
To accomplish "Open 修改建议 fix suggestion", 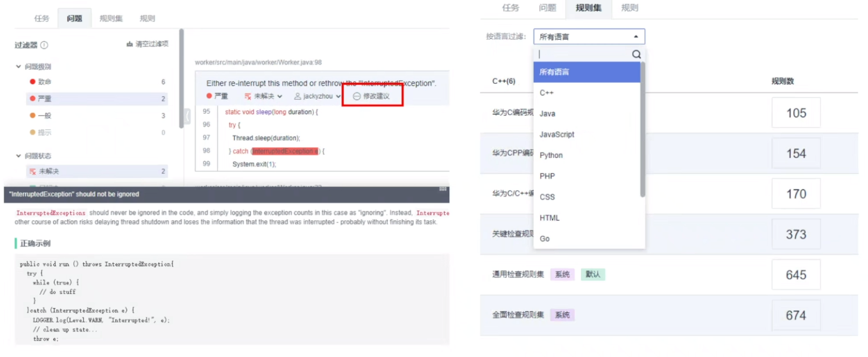I will (x=372, y=96).
